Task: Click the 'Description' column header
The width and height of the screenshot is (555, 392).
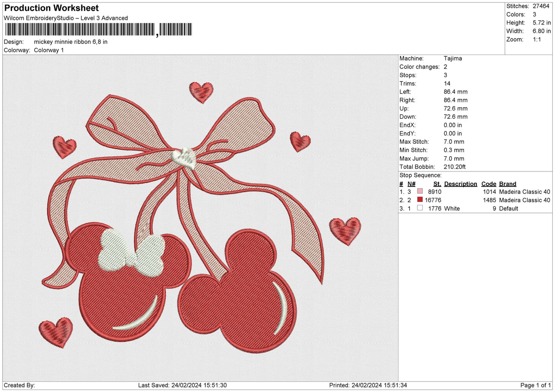Action: (x=461, y=184)
